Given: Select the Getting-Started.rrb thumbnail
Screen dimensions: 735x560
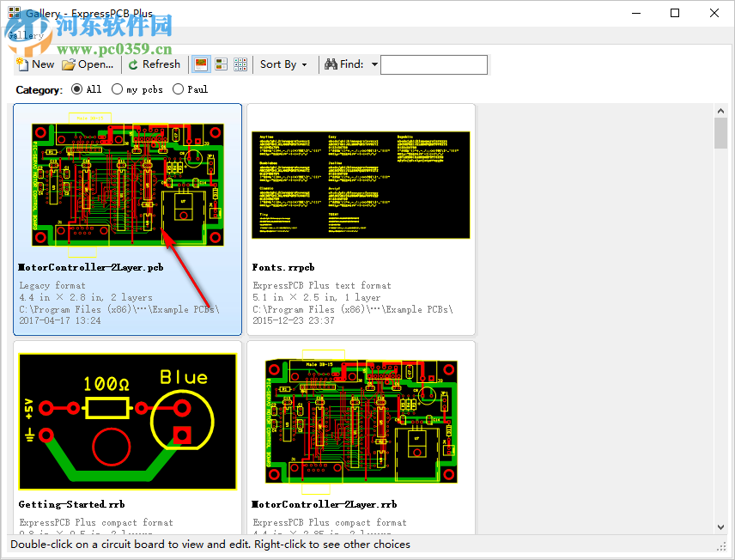Looking at the screenshot, I should click(126, 421).
